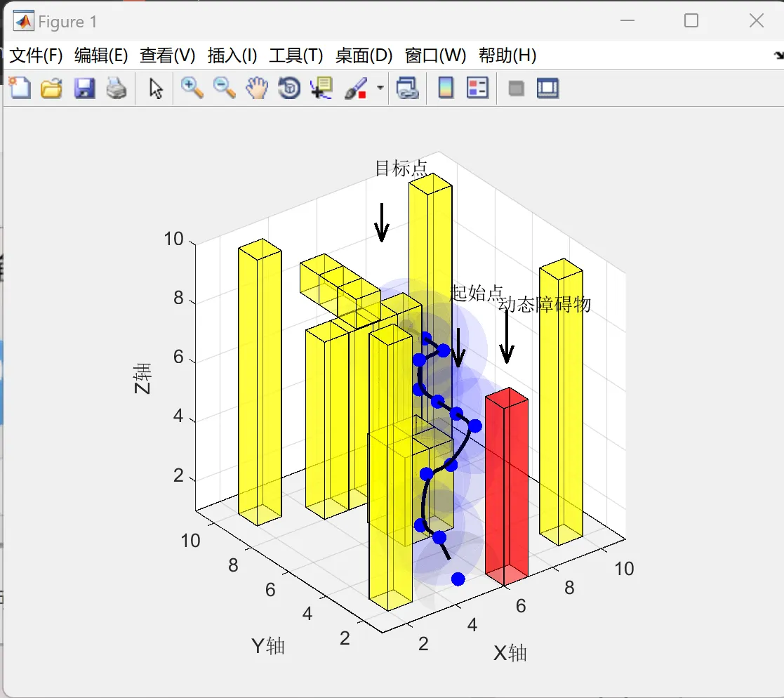
Task: Close the Figure 1 window
Action: click(x=757, y=20)
